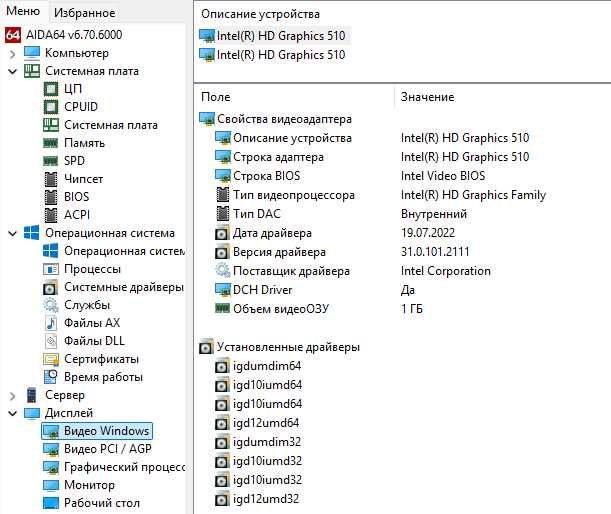Screen dimensions: 611x514
Task: Open the Сертификаты certificate icon
Action: pyautogui.click(x=51, y=359)
